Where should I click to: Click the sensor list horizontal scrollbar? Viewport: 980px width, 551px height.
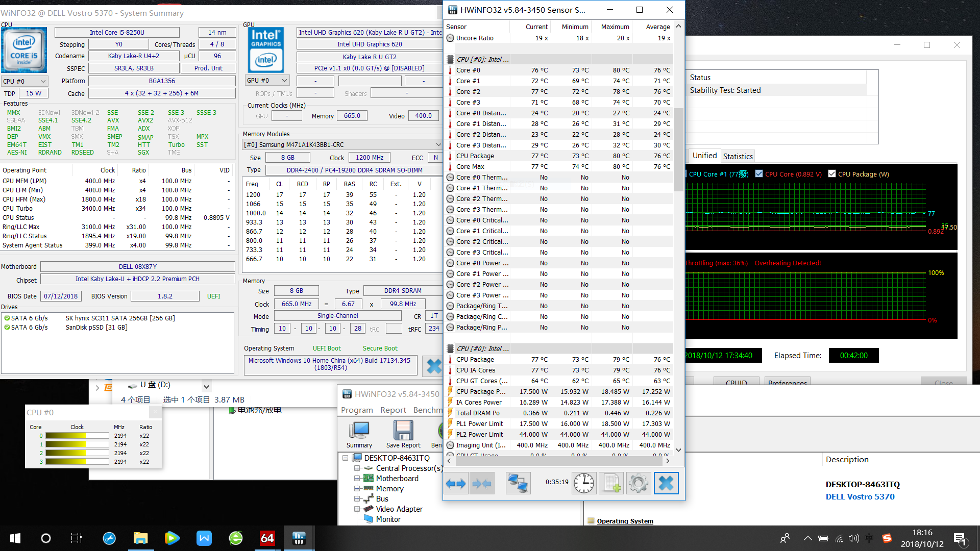[x=558, y=461]
